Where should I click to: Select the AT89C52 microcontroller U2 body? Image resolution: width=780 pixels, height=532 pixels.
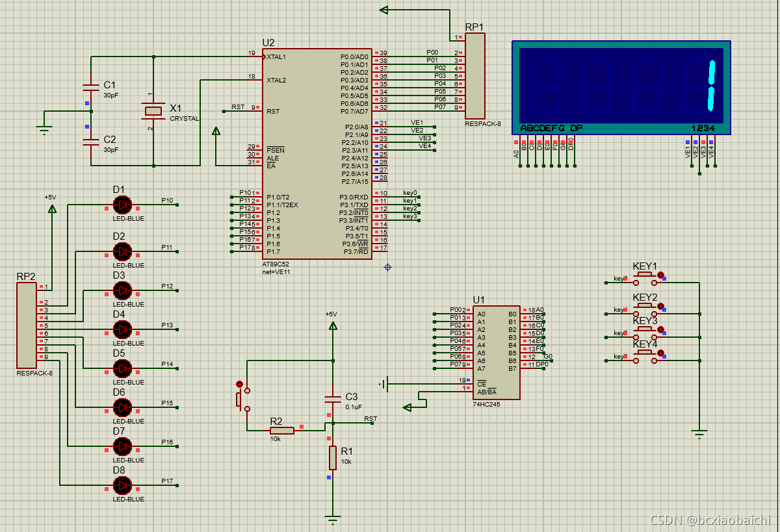pyautogui.click(x=317, y=153)
